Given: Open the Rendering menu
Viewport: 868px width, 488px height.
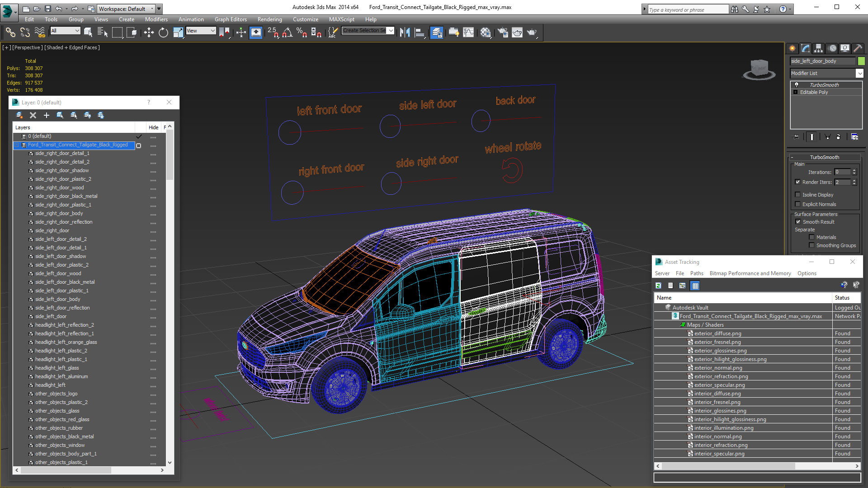Looking at the screenshot, I should click(269, 19).
